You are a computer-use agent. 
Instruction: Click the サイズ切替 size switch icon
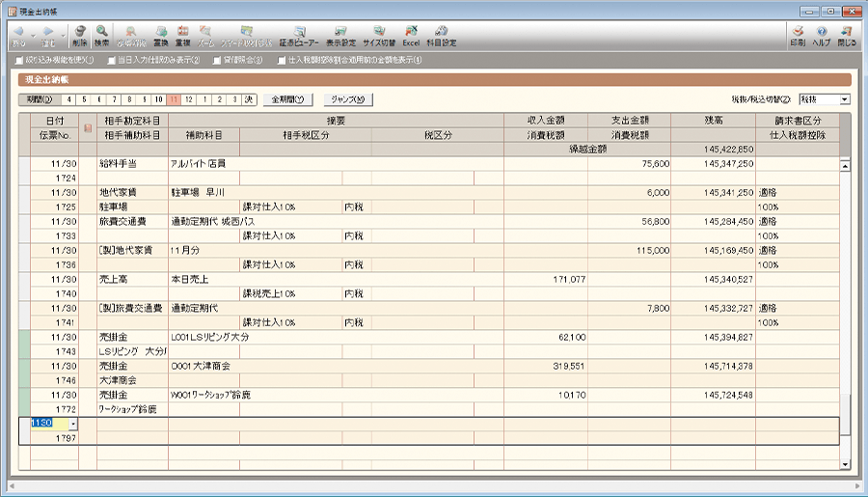379,36
